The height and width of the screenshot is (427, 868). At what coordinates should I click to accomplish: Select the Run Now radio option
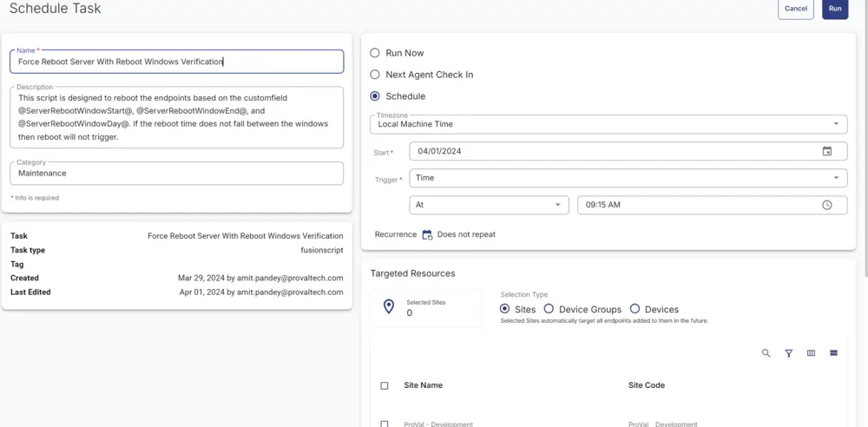click(x=375, y=53)
